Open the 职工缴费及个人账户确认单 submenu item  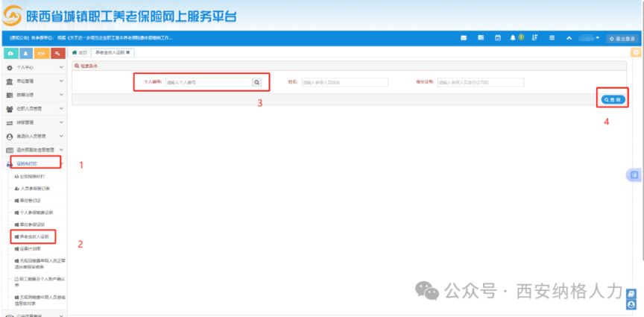pyautogui.click(x=39, y=281)
